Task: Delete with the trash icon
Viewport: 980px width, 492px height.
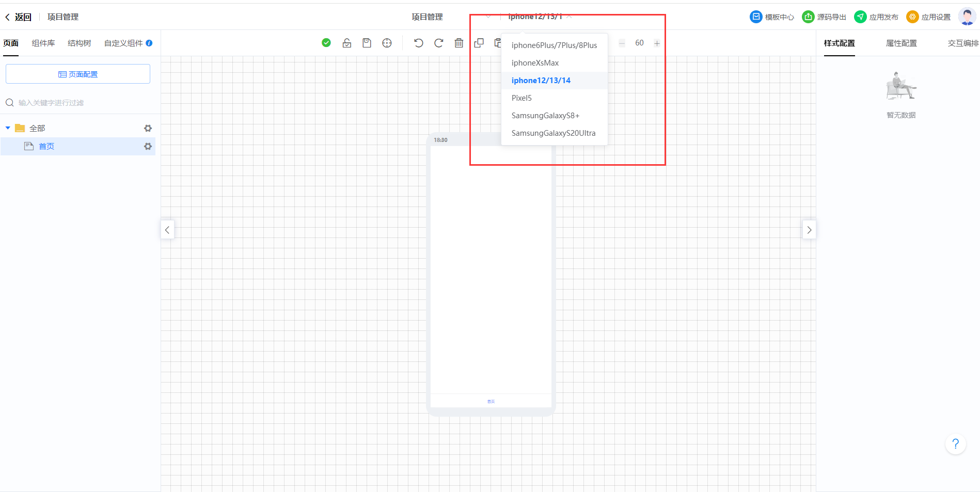Action: pyautogui.click(x=459, y=43)
